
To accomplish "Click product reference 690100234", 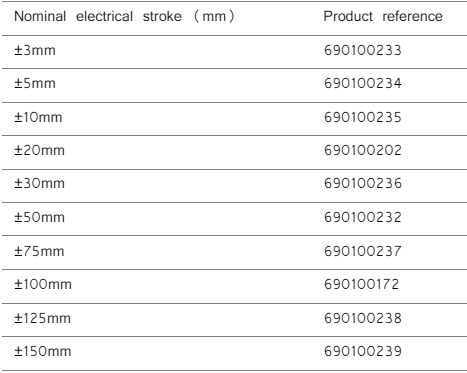I will pyautogui.click(x=363, y=83).
